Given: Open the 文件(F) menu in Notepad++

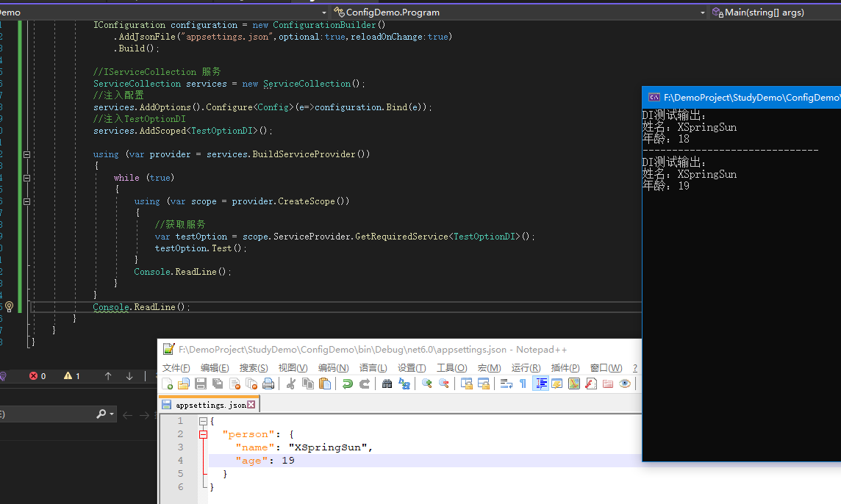Looking at the screenshot, I should pyautogui.click(x=176, y=368).
